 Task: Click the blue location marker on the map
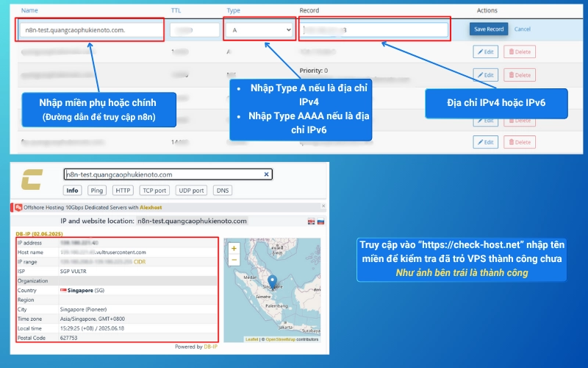tap(273, 282)
